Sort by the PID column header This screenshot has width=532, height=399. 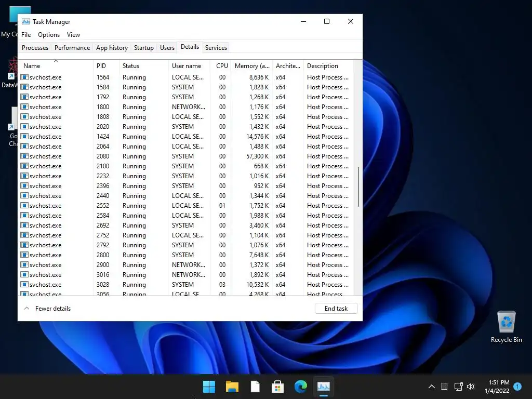(x=106, y=66)
